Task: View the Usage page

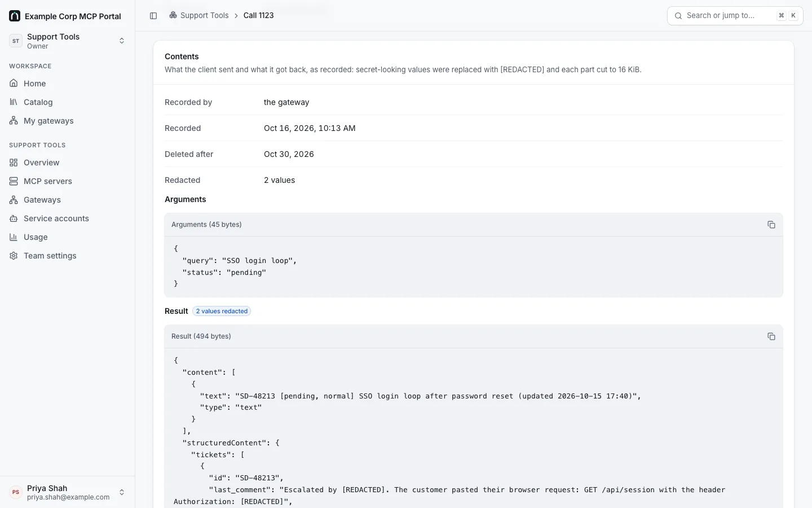Action: coord(68,237)
